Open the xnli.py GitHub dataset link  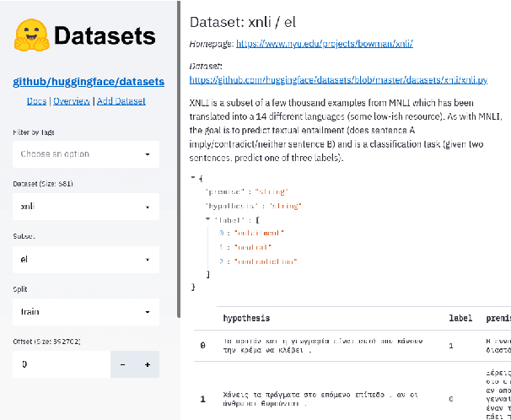coord(338,80)
